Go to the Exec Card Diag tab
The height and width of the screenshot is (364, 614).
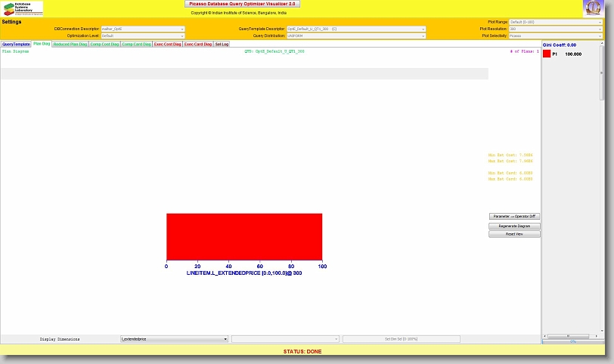[198, 45]
